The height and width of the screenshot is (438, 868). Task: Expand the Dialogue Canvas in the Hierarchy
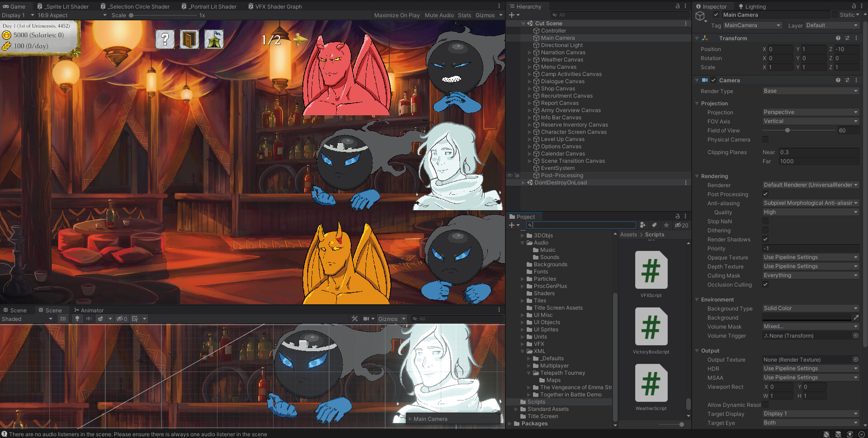[x=530, y=81]
